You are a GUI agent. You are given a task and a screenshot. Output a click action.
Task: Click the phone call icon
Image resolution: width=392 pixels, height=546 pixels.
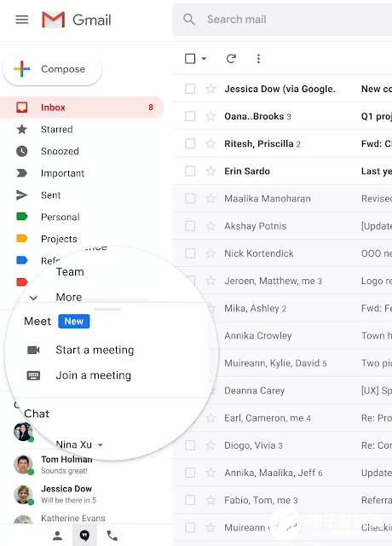click(x=112, y=536)
